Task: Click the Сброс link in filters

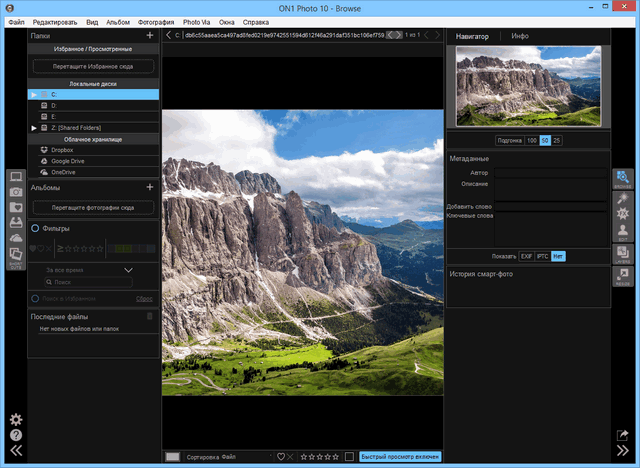Action: coord(144,298)
